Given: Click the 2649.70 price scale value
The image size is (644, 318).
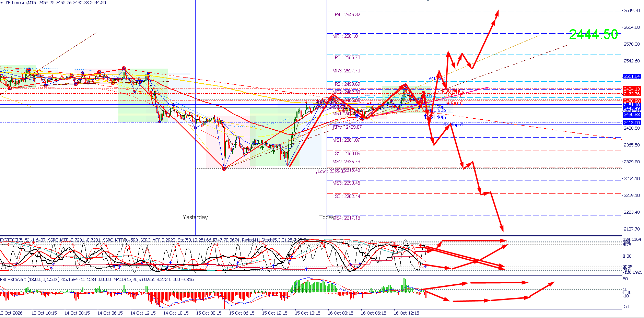Looking at the screenshot, I should [x=632, y=11].
